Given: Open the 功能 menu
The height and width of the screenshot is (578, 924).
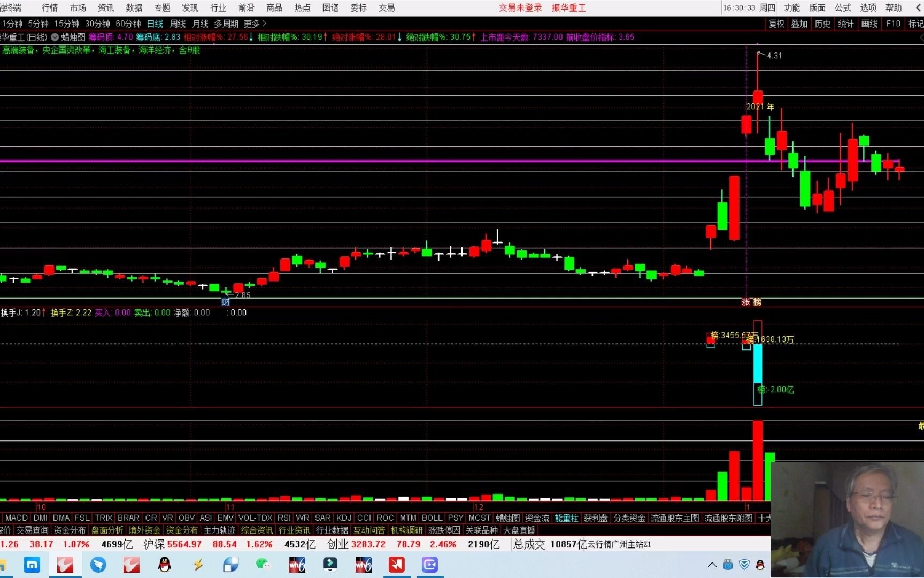Looking at the screenshot, I should [x=792, y=8].
